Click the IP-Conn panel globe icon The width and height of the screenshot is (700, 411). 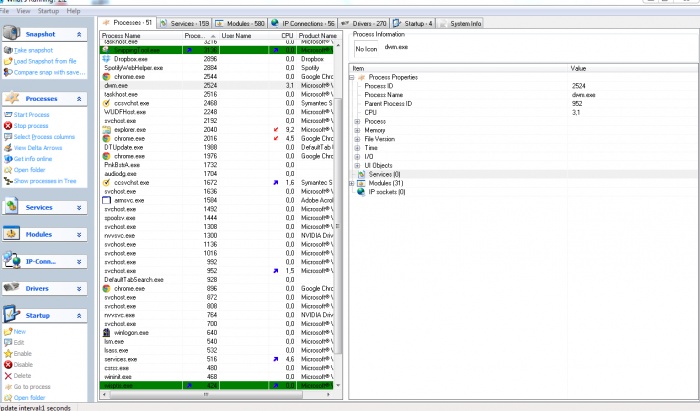coord(12,261)
